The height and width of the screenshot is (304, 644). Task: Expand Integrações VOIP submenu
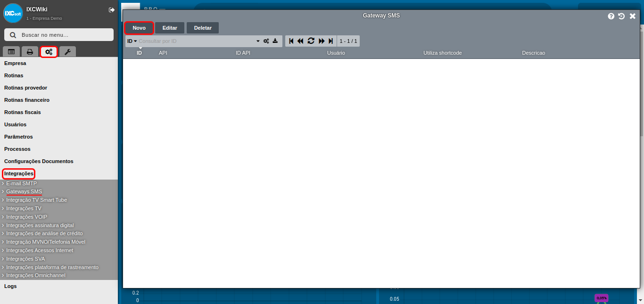pos(26,217)
